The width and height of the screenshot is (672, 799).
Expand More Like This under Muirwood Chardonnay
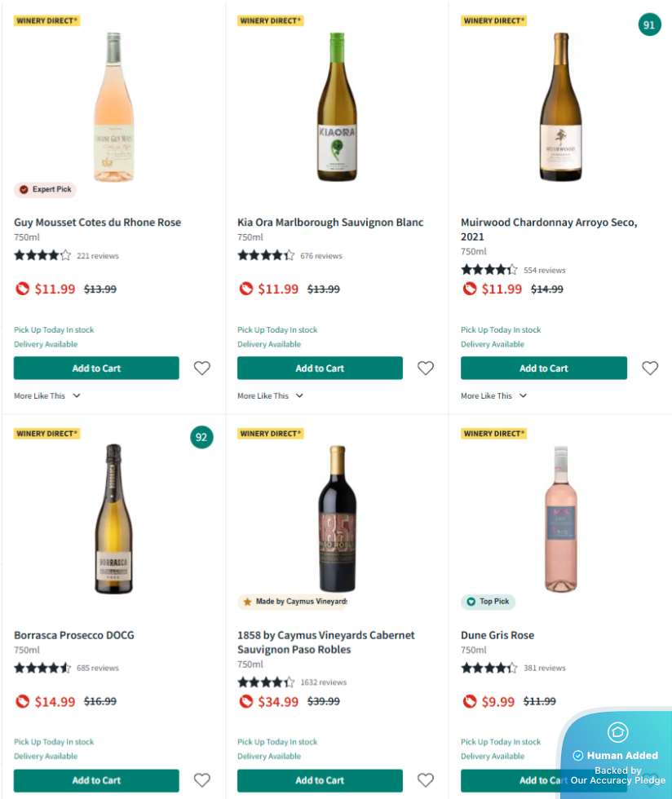click(494, 396)
